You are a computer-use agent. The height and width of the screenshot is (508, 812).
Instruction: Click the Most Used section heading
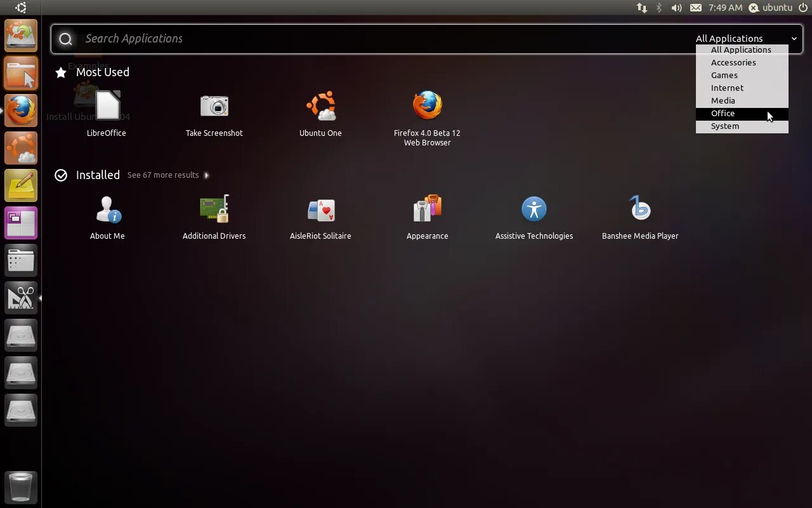103,72
